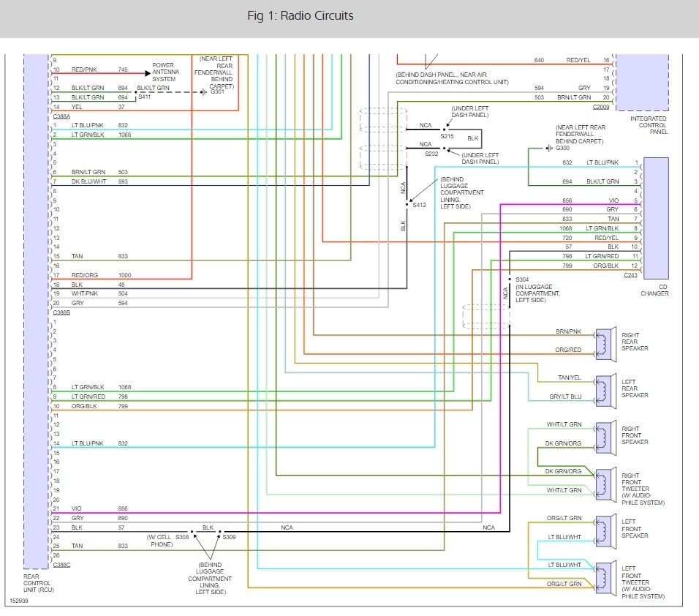Click the G301 ground symbol

(x=204, y=92)
